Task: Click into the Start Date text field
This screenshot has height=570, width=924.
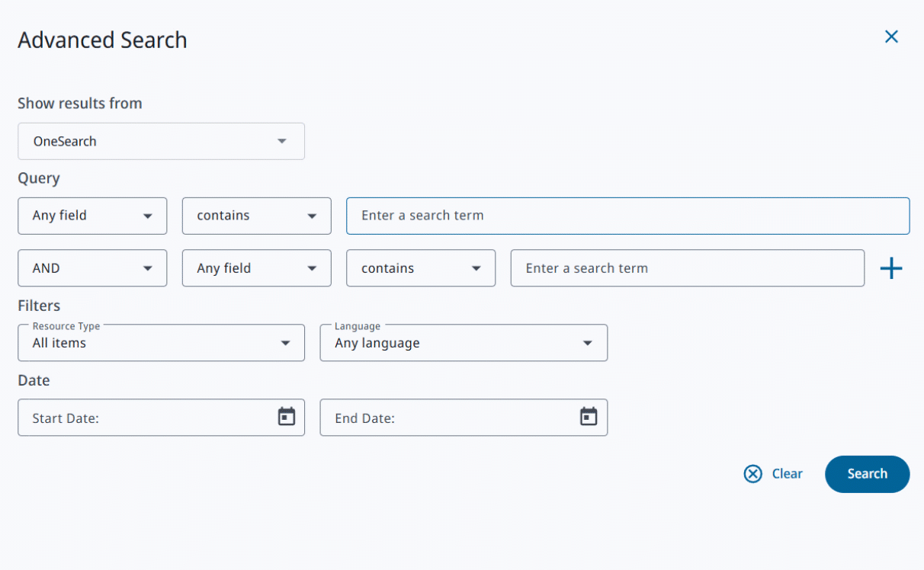Action: 145,418
